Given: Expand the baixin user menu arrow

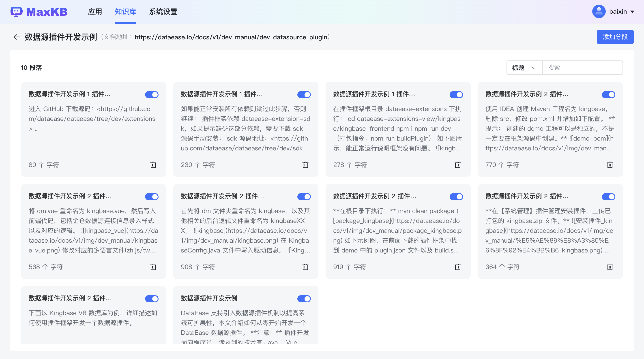Looking at the screenshot, I should coord(632,12).
